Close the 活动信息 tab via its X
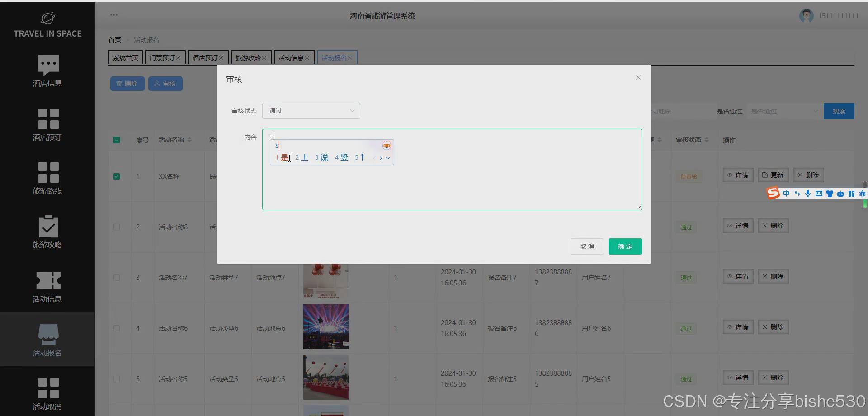Image resolution: width=868 pixels, height=416 pixels. point(307,58)
